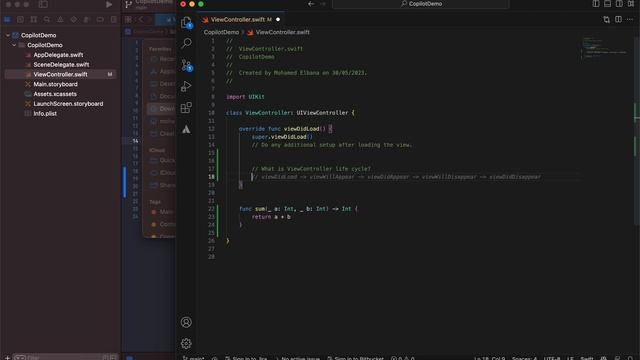Open the Issue navigator in Xcode
The width and height of the screenshot is (640, 360).
(x=60, y=19)
